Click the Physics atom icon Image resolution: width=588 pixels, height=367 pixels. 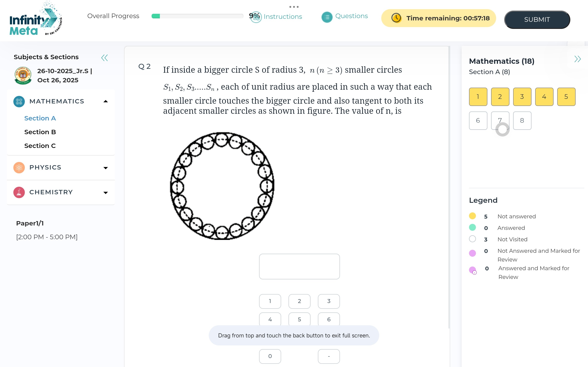pos(19,167)
